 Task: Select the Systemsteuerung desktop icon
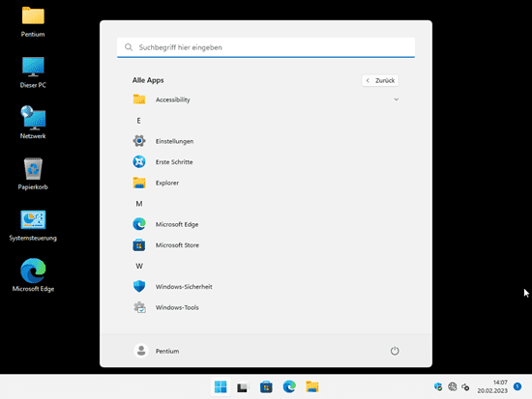pos(33,225)
